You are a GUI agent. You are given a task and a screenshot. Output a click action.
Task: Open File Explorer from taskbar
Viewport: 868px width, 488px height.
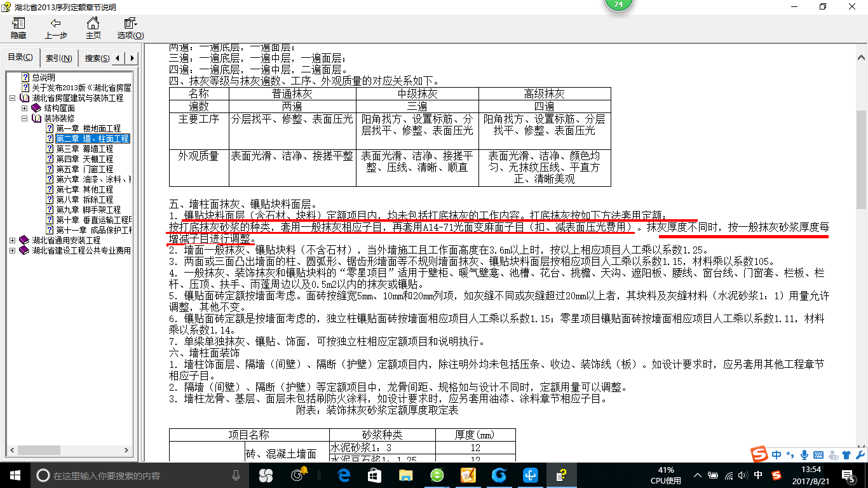pyautogui.click(x=406, y=475)
